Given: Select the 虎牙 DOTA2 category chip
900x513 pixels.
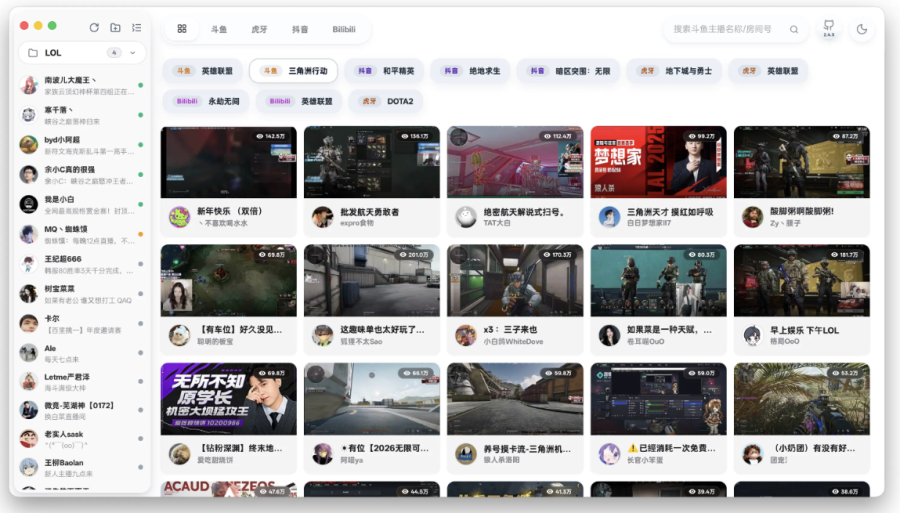Looking at the screenshot, I should coord(386,101).
